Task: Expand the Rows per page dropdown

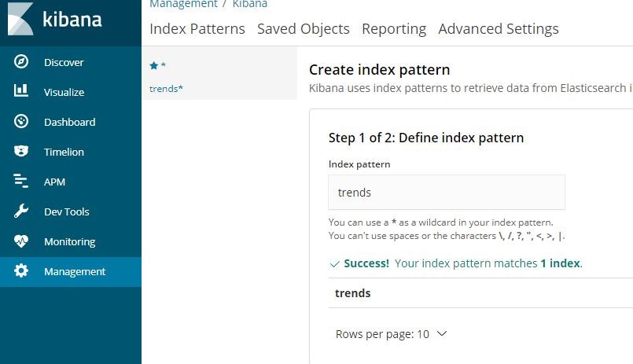Action: [x=391, y=334]
